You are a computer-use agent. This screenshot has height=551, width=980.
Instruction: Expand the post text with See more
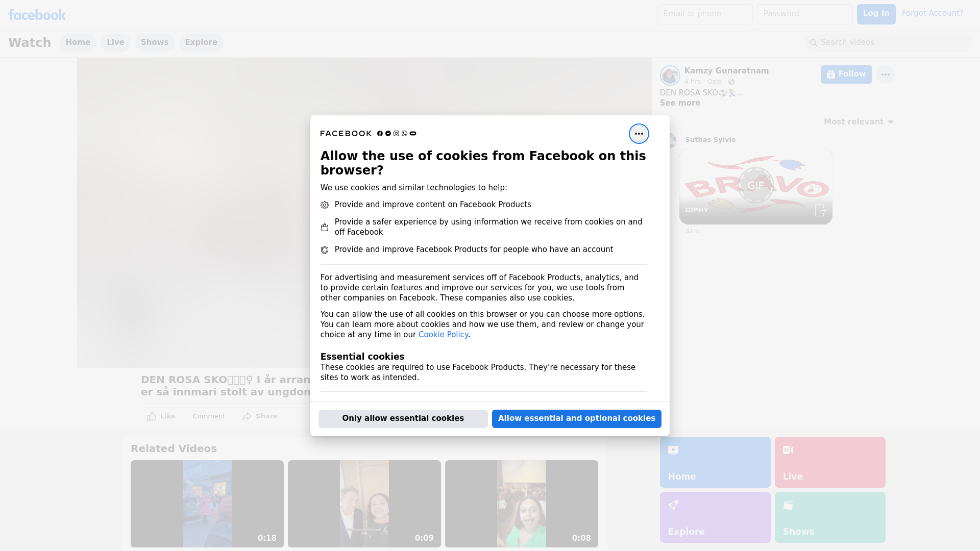[x=680, y=103]
